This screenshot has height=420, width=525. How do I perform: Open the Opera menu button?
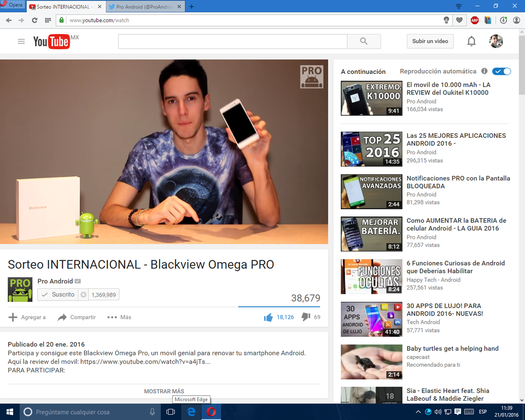[12, 5]
